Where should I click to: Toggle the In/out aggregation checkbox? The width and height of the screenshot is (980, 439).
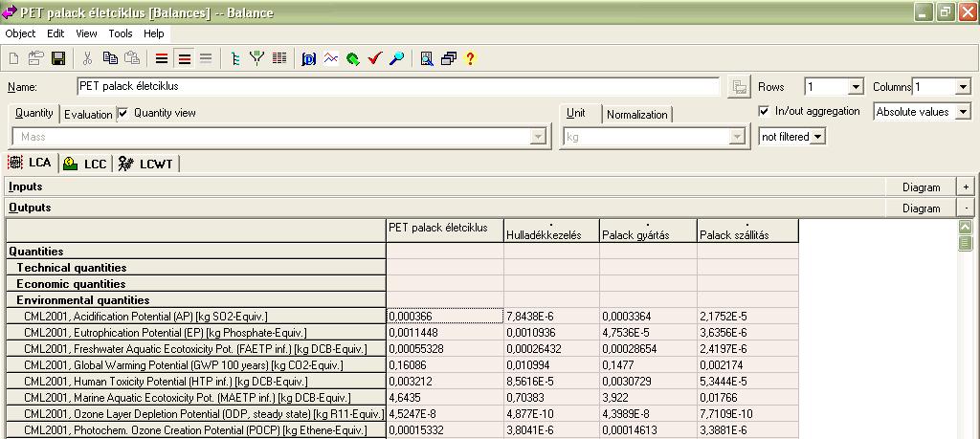764,111
